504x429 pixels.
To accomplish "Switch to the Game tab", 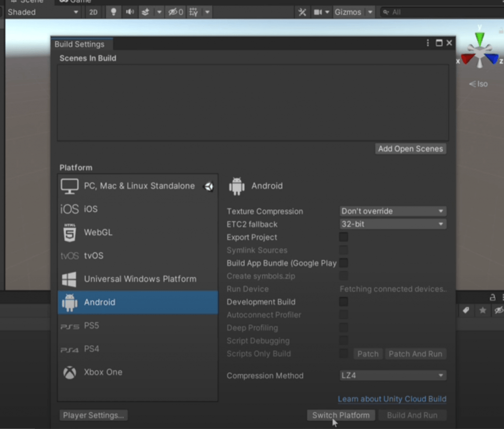I will pyautogui.click(x=75, y=1).
